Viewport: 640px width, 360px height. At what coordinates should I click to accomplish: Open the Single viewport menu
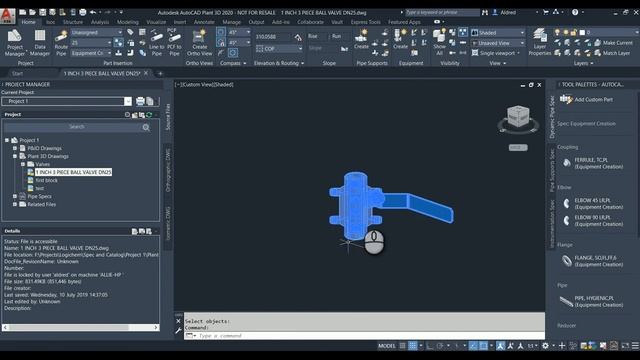tap(496, 53)
